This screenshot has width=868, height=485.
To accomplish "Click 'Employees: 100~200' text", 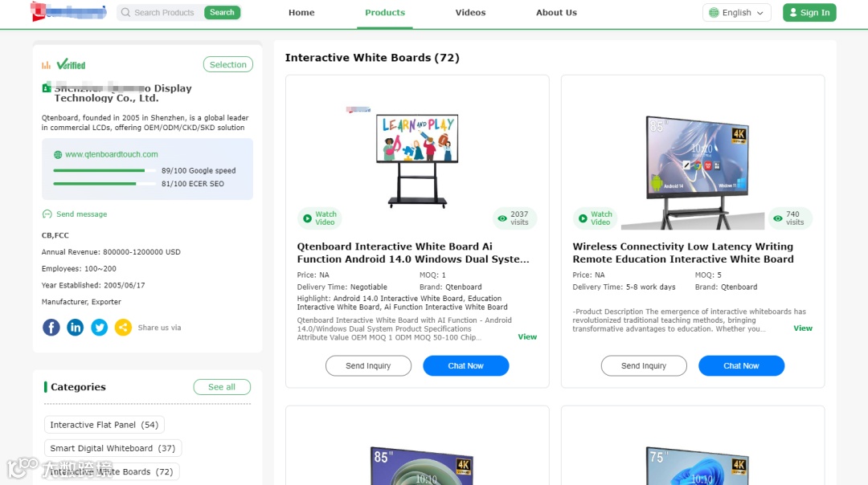I will 79,268.
